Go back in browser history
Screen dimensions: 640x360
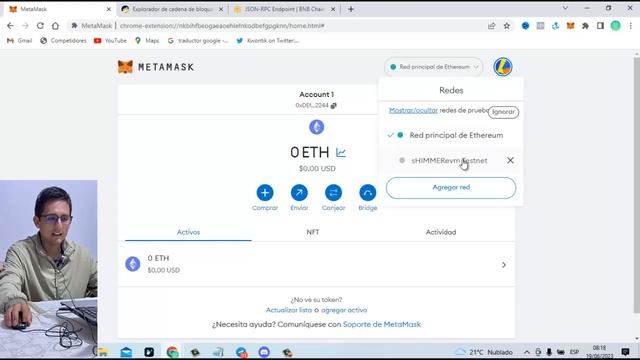pyautogui.click(x=10, y=26)
